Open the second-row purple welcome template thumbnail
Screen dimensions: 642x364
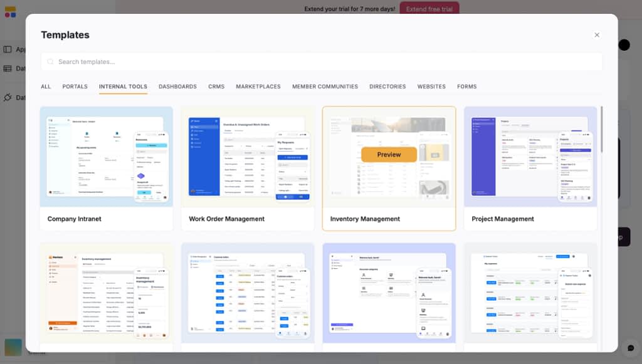point(389,293)
